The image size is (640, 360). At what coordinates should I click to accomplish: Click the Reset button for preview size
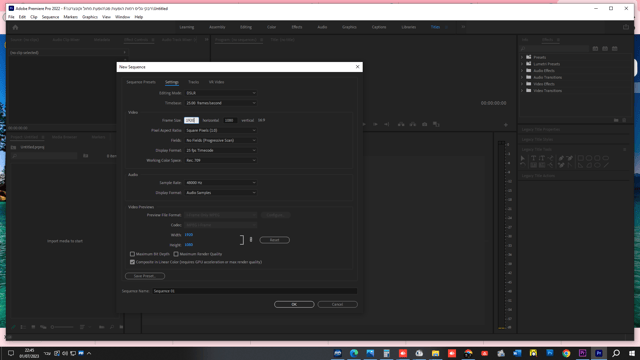point(275,240)
